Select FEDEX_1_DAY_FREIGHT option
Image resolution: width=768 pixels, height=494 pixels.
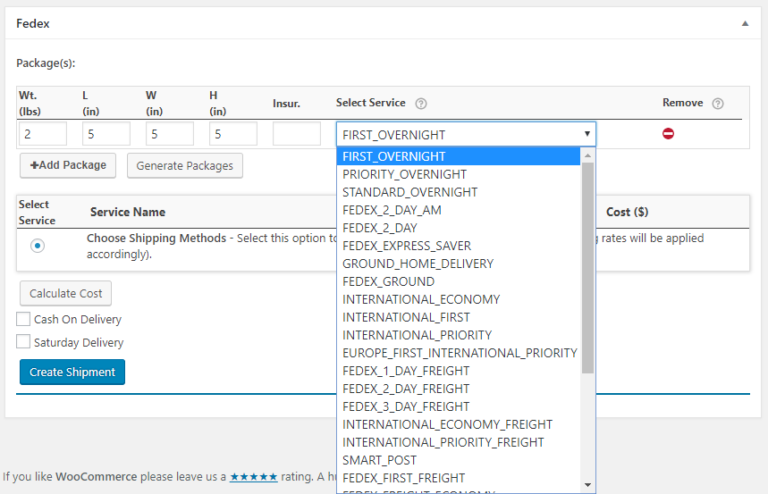(458, 371)
